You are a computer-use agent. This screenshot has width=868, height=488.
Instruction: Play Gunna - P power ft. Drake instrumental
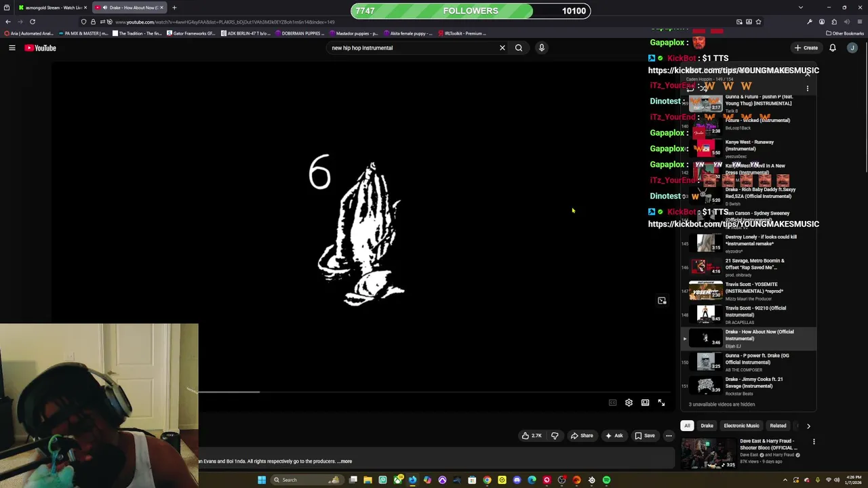(x=749, y=362)
